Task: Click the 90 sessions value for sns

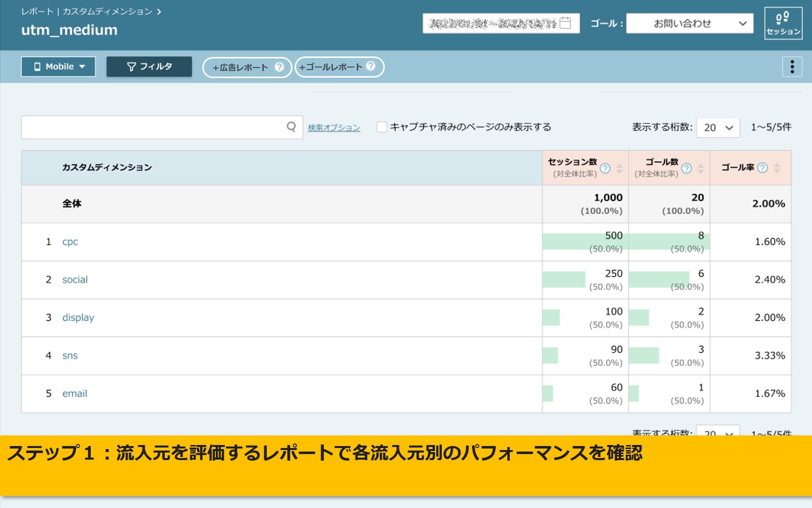Action: 617,349
